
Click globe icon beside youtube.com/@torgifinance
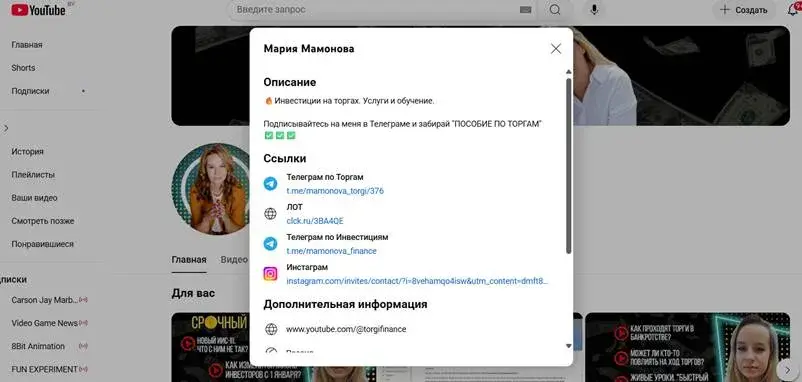point(271,329)
